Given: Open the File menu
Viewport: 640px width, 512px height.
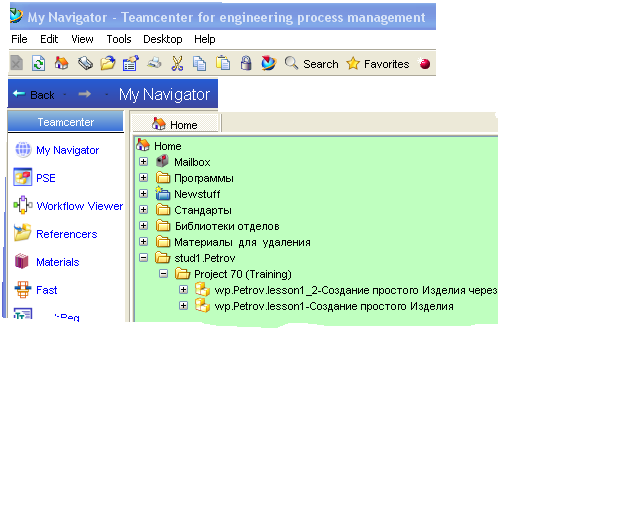Looking at the screenshot, I should (x=19, y=39).
